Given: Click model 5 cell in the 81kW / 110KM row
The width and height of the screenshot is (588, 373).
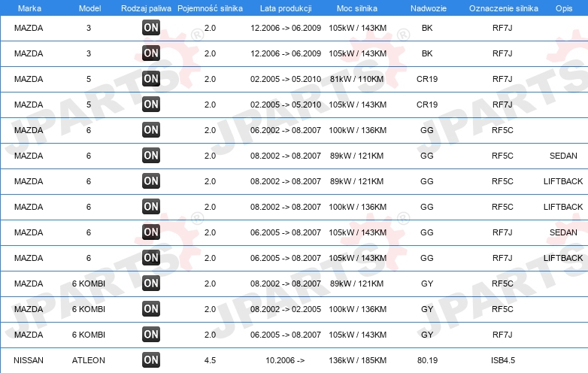Looking at the screenshot, I should coord(89,79).
